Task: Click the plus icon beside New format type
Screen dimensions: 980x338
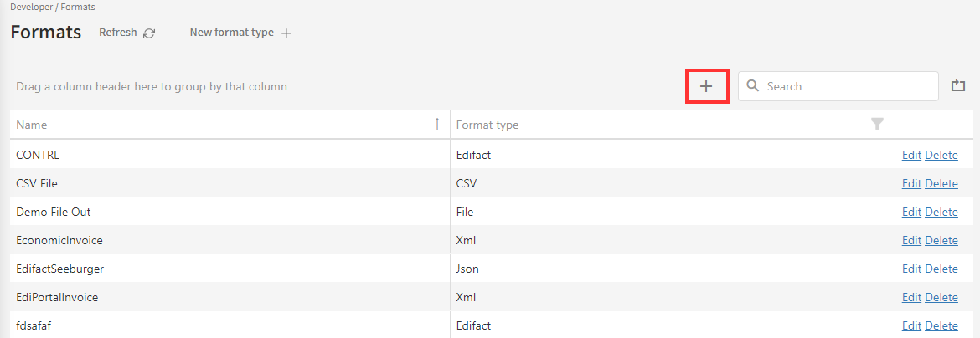Action: (x=286, y=33)
